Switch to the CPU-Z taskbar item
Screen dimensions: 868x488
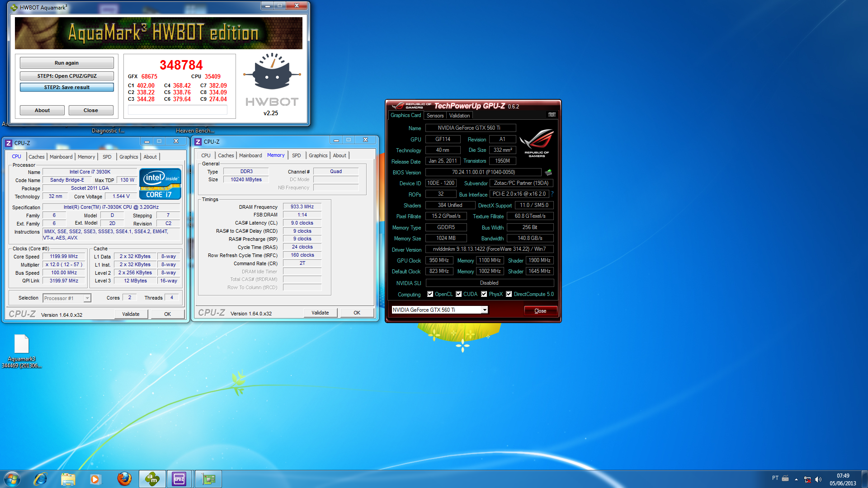point(179,479)
